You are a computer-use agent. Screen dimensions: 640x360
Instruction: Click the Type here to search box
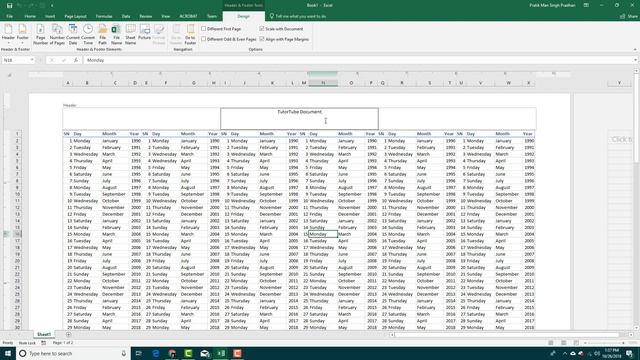[x=73, y=353]
